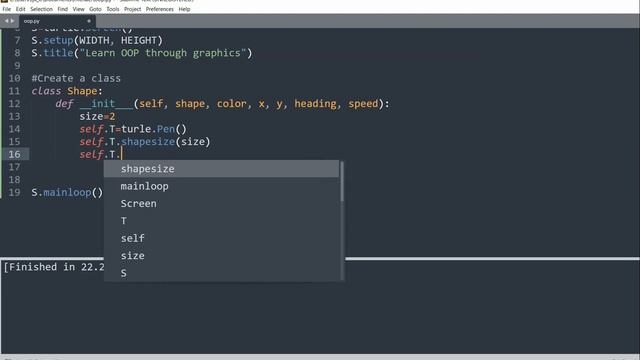
Task: Click line number 19 in gutter
Action: click(x=14, y=192)
